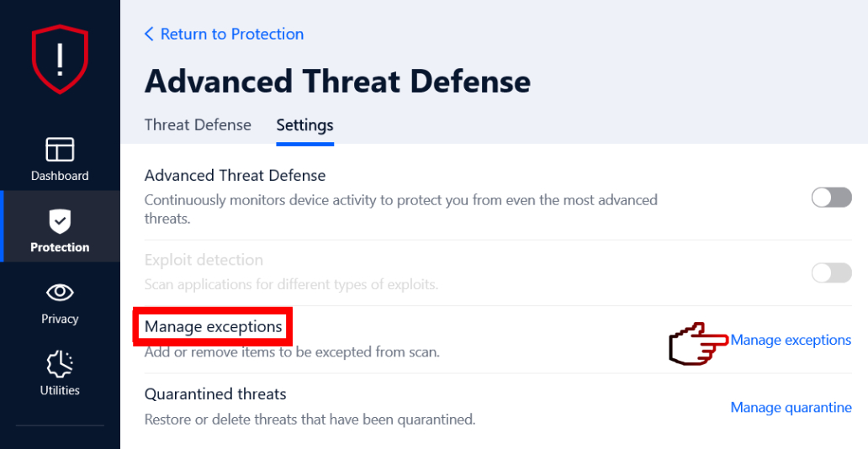Click the Privacy label in the sidebar

pos(60,319)
